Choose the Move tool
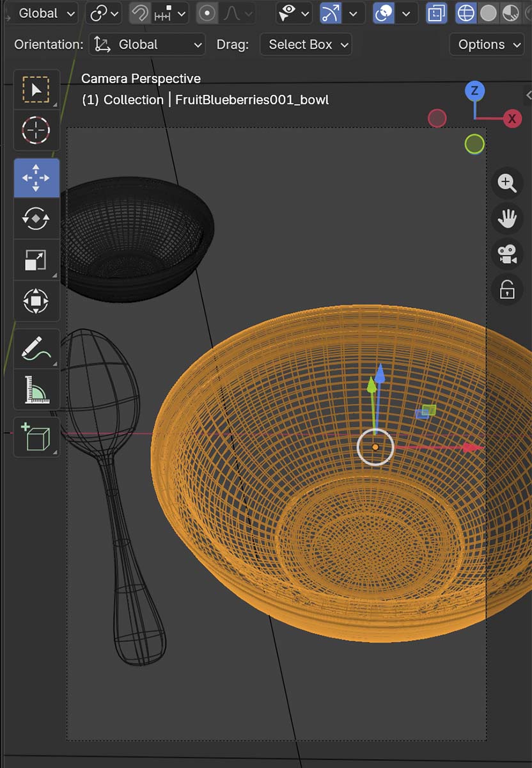This screenshot has height=768, width=532. pos(36,178)
